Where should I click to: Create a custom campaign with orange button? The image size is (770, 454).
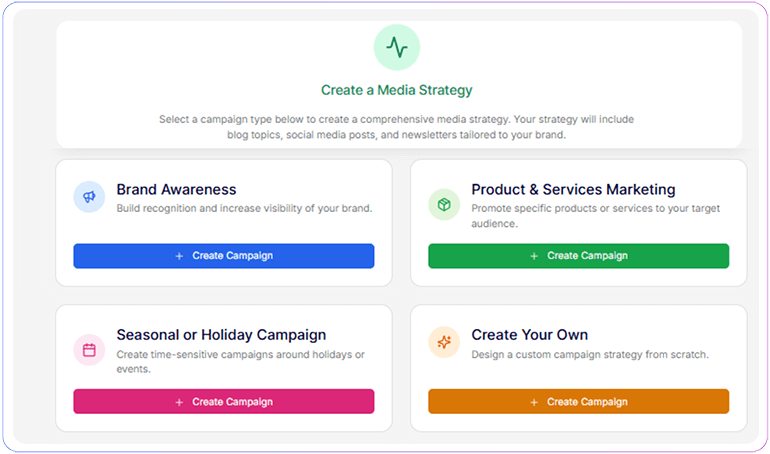pyautogui.click(x=578, y=401)
